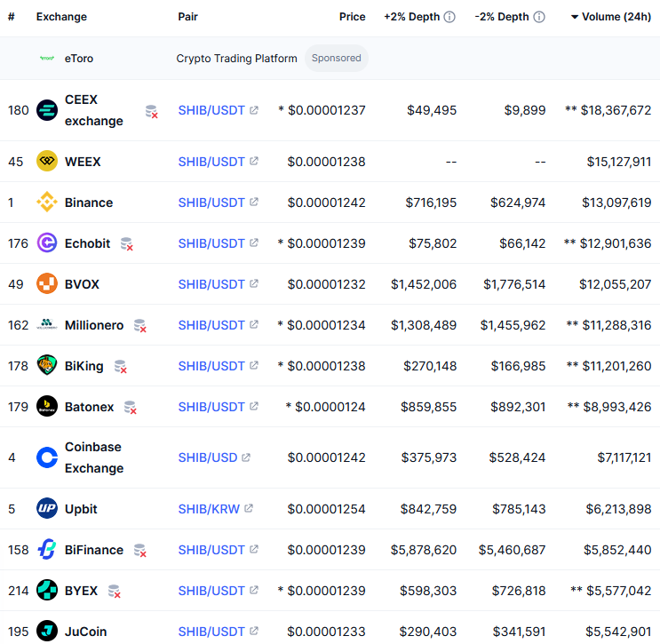Click CEEX exchange's no-reserves database icon
The image size is (660, 644).
point(152,112)
